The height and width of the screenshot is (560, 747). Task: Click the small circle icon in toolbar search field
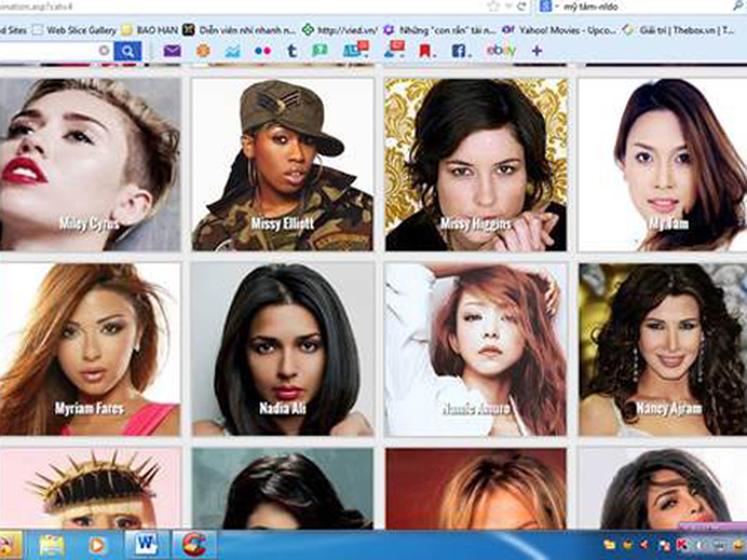click(x=104, y=51)
